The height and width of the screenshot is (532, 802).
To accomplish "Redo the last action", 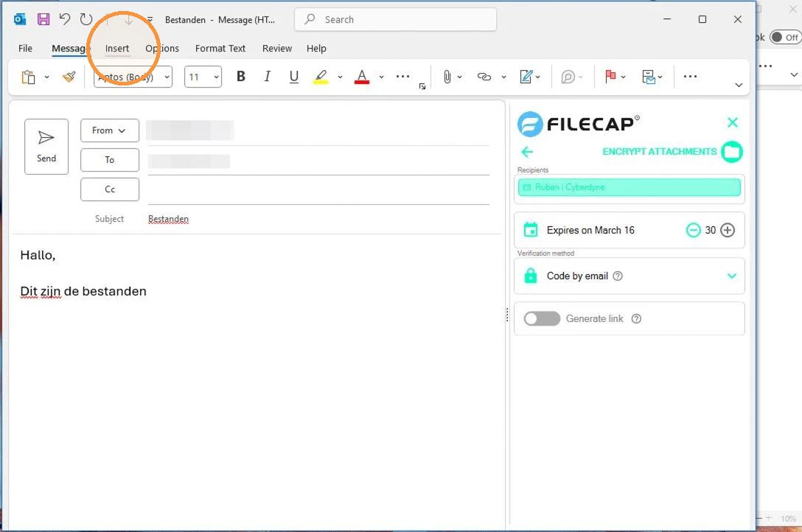I will click(86, 19).
